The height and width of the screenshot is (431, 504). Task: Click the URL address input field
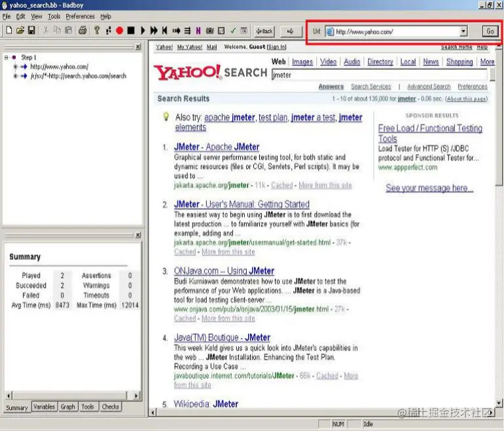[x=395, y=31]
